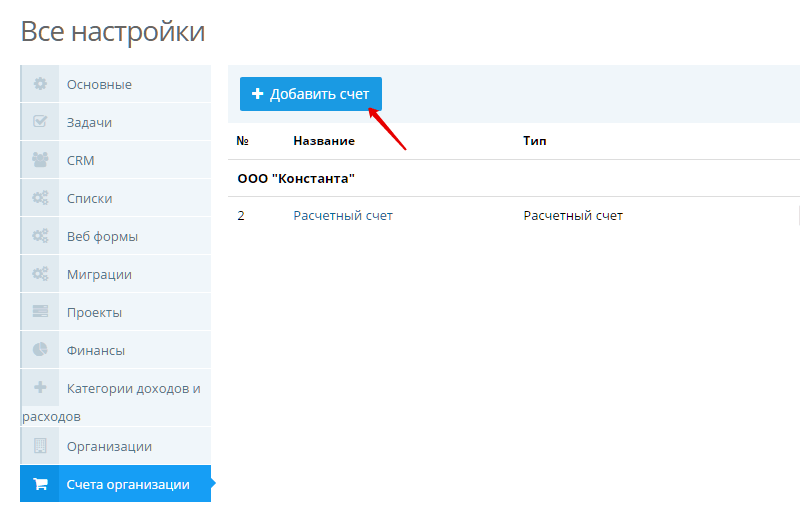Click the № column header
This screenshot has width=800, height=505.
[242, 141]
